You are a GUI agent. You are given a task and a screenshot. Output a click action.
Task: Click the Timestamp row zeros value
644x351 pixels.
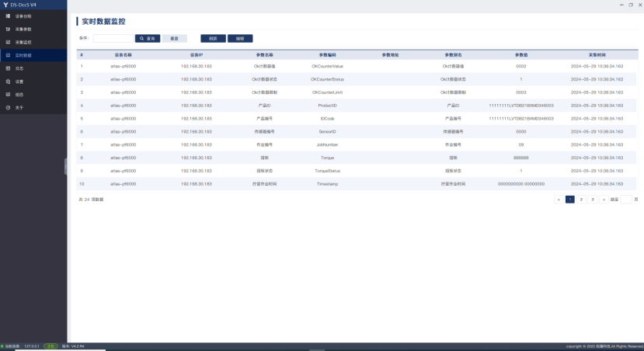(521, 184)
